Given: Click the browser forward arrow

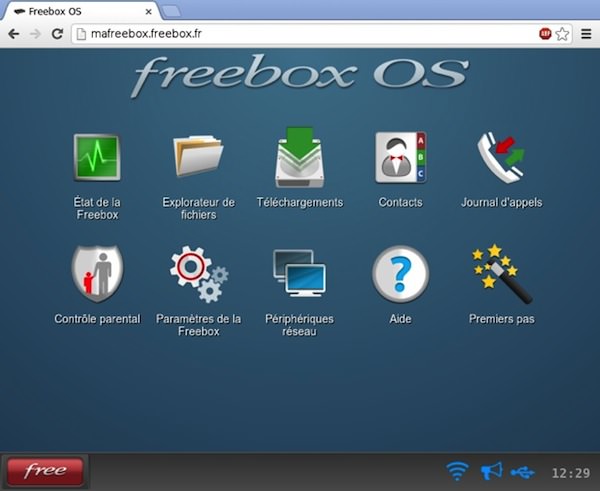Looking at the screenshot, I should [35, 34].
